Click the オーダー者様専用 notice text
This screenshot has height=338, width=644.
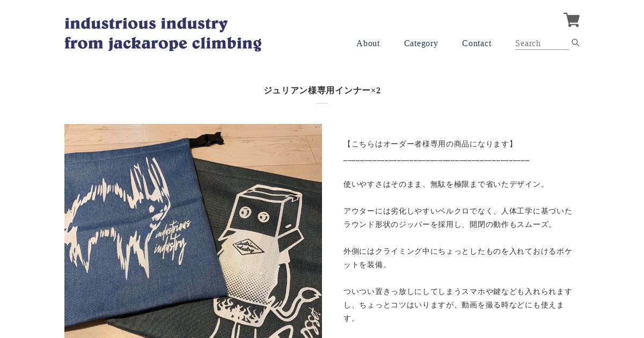tap(430, 144)
